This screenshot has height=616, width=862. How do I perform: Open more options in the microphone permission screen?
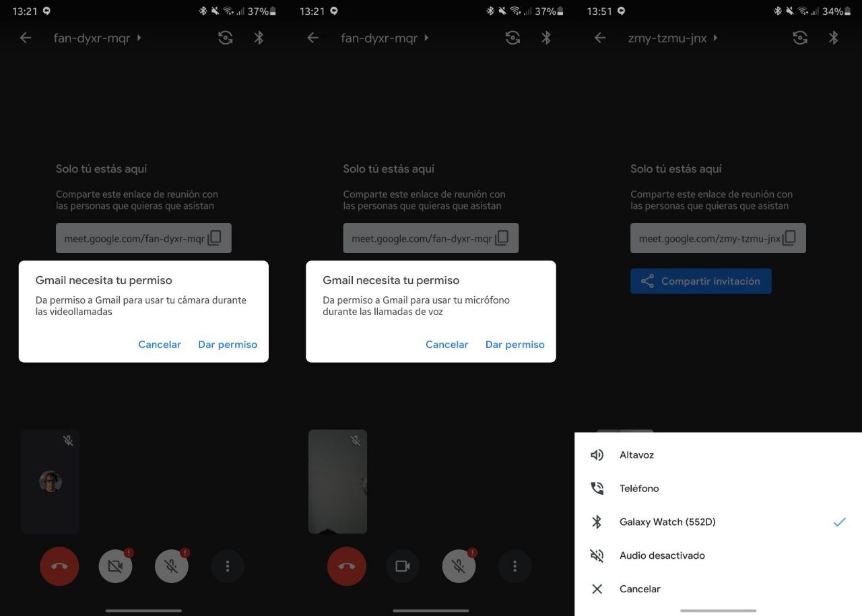[x=515, y=566]
